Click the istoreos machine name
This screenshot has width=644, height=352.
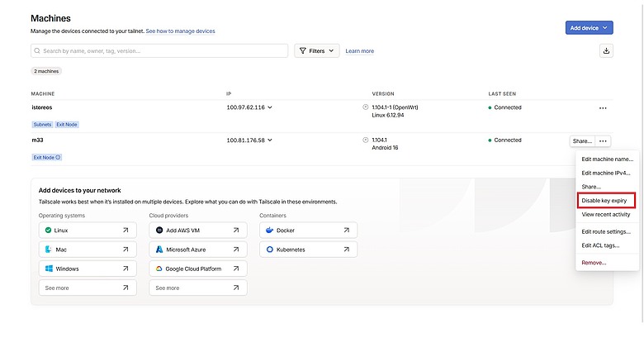pos(42,107)
